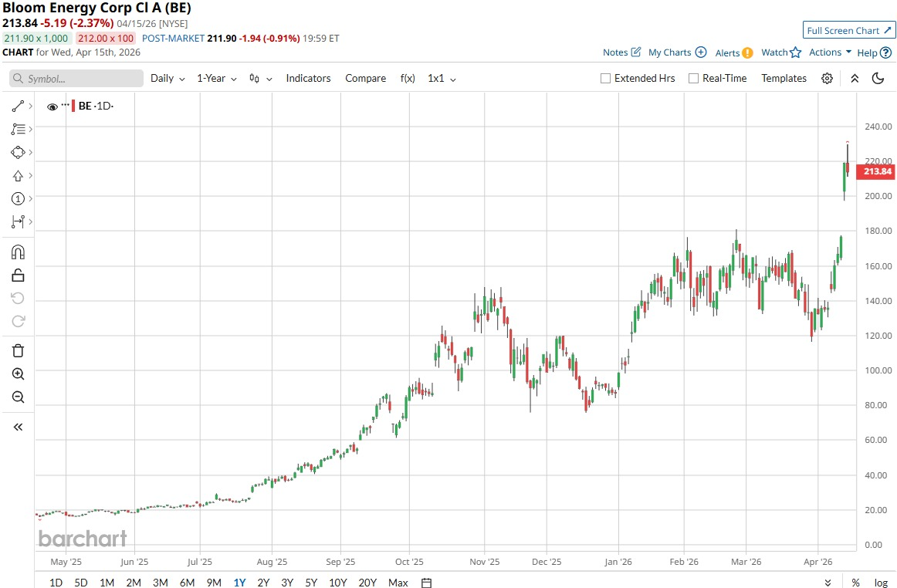Open the Actions dropdown menu
This screenshot has height=588, width=897.
click(830, 52)
